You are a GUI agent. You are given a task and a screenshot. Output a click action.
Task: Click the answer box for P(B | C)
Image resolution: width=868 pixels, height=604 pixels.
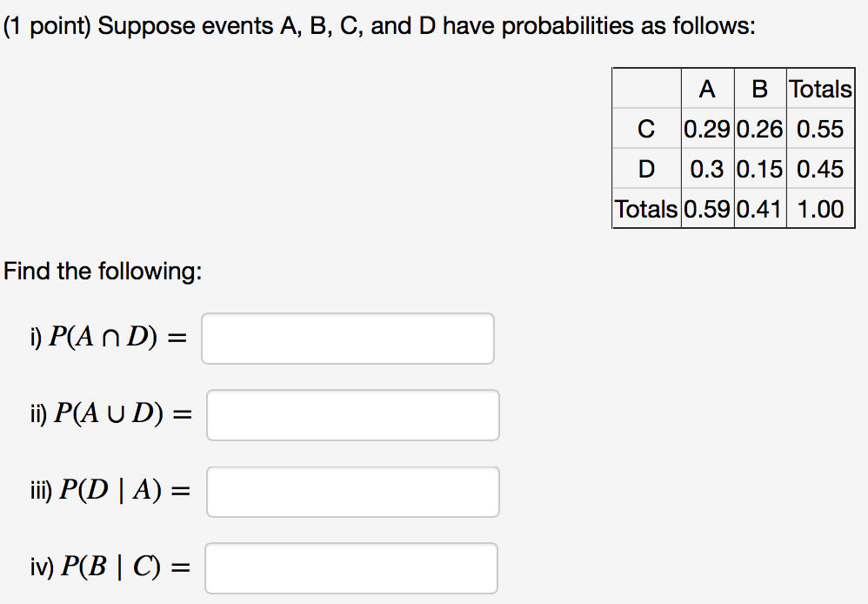click(x=351, y=567)
